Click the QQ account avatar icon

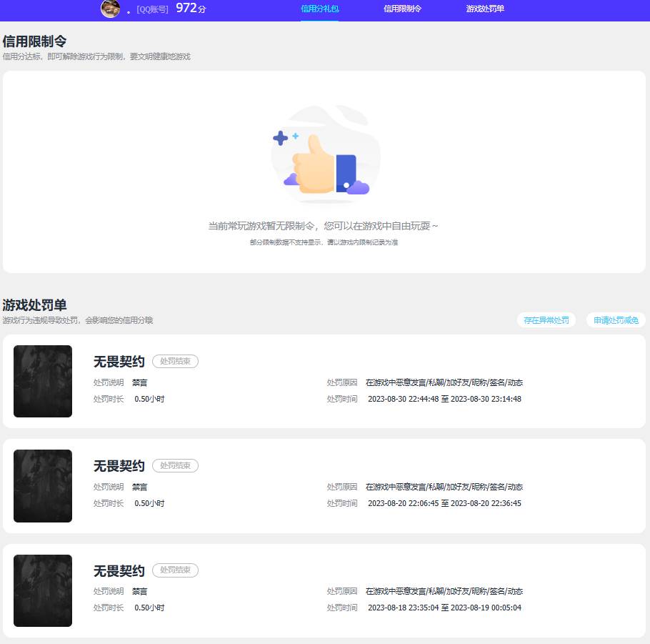tap(110, 10)
